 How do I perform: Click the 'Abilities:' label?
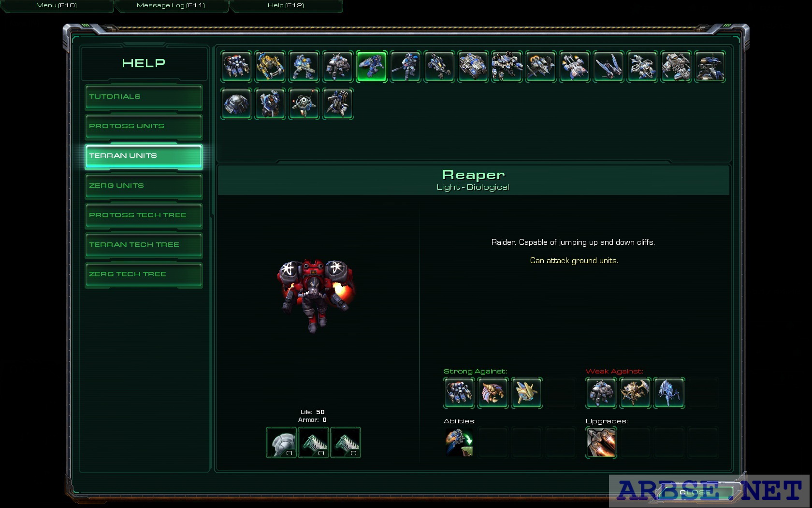[x=460, y=421]
